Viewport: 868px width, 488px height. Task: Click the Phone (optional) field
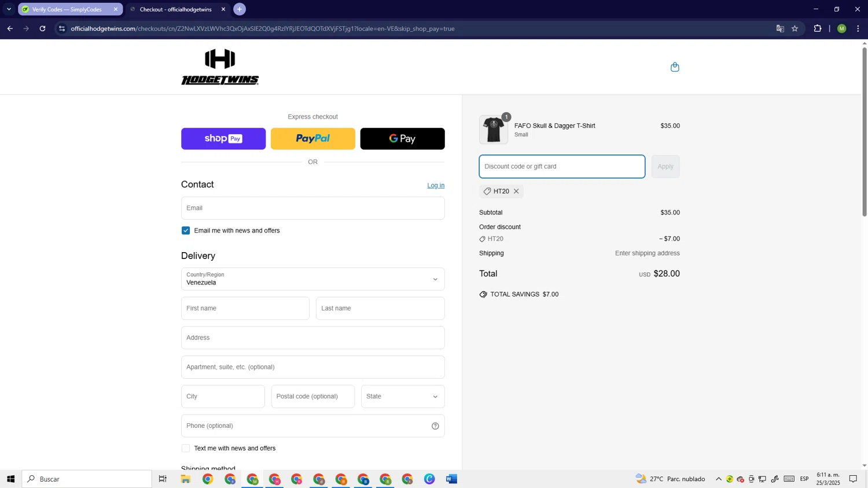pos(312,426)
